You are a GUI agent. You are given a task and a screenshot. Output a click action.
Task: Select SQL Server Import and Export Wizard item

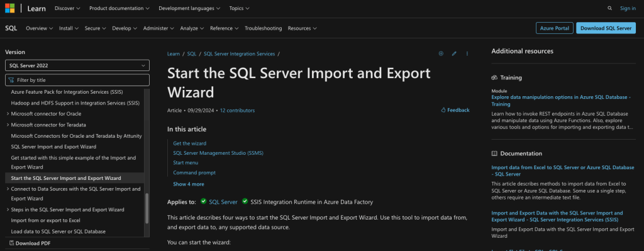click(x=54, y=147)
